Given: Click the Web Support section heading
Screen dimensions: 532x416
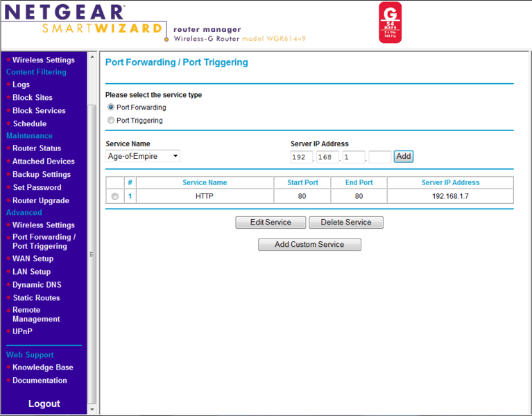Looking at the screenshot, I should pos(30,355).
